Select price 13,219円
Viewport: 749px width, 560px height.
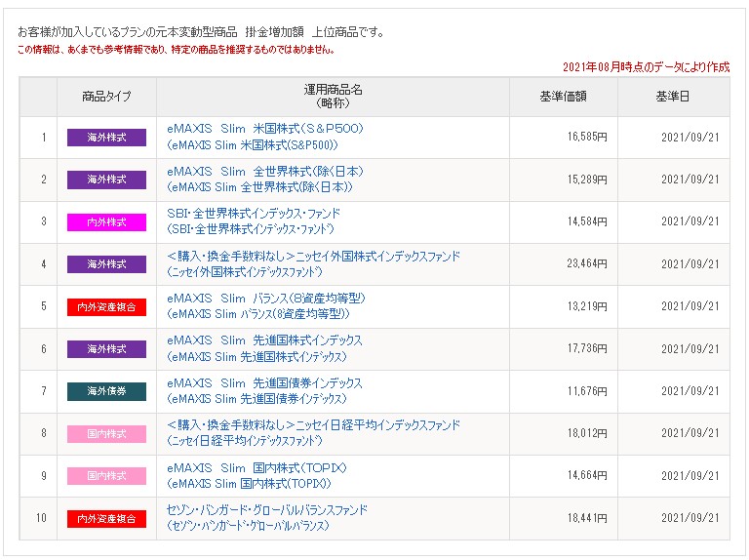(x=587, y=306)
